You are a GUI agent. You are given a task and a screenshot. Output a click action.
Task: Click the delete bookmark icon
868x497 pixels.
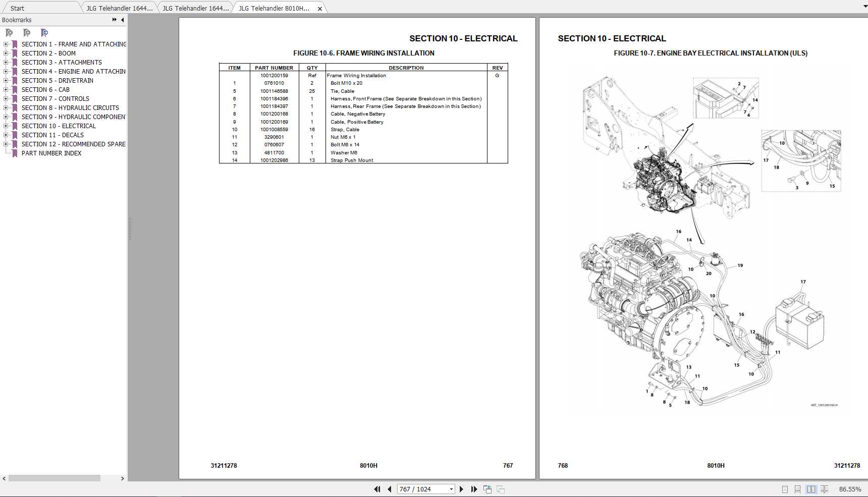point(9,33)
